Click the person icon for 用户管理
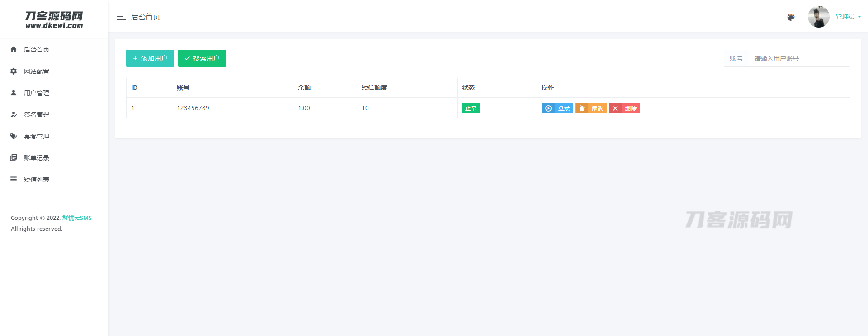Image resolution: width=868 pixels, height=336 pixels. (14, 93)
